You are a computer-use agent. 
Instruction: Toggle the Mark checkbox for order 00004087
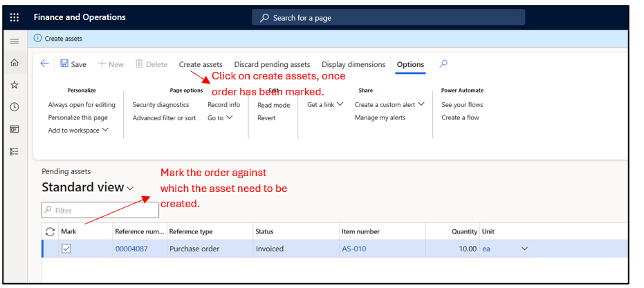[x=66, y=249]
